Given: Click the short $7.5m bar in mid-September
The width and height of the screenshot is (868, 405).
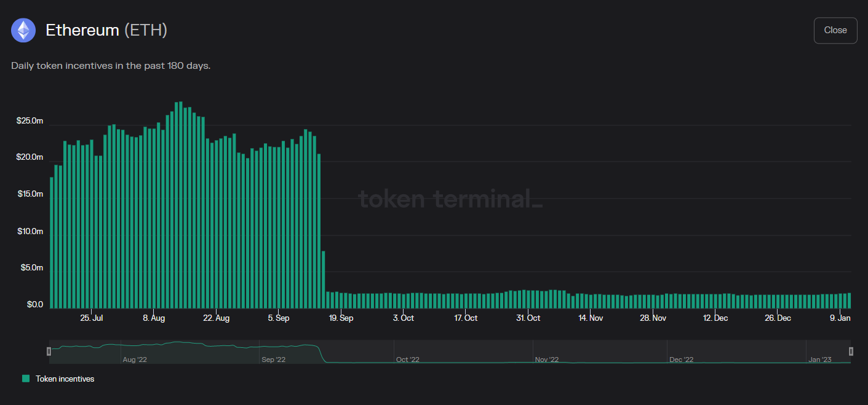Looking at the screenshot, I should coord(324,280).
